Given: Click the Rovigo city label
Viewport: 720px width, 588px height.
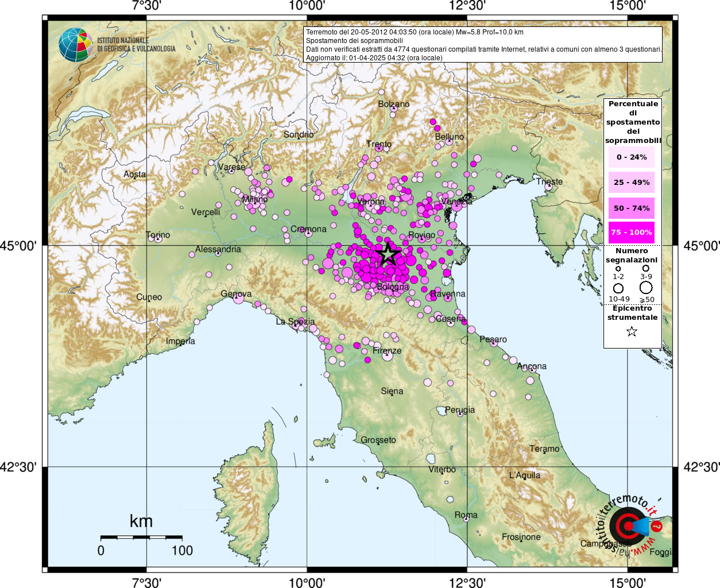Looking at the screenshot, I should coord(422,235).
